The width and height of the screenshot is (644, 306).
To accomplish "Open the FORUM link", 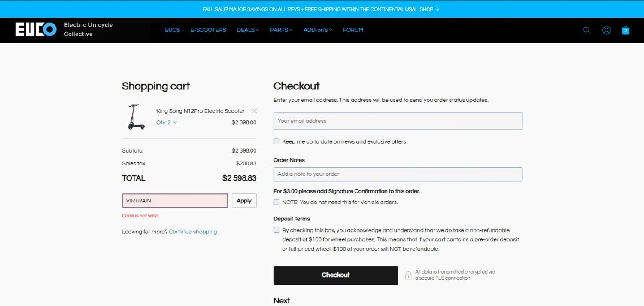I will [x=353, y=30].
